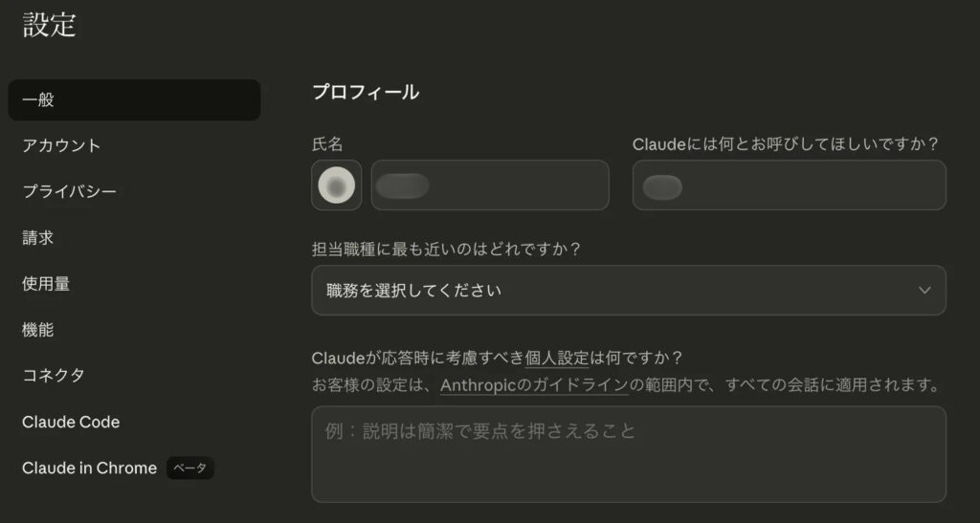
Task: Click the ベータ badge beside Claude in Chrome
Action: 189,469
